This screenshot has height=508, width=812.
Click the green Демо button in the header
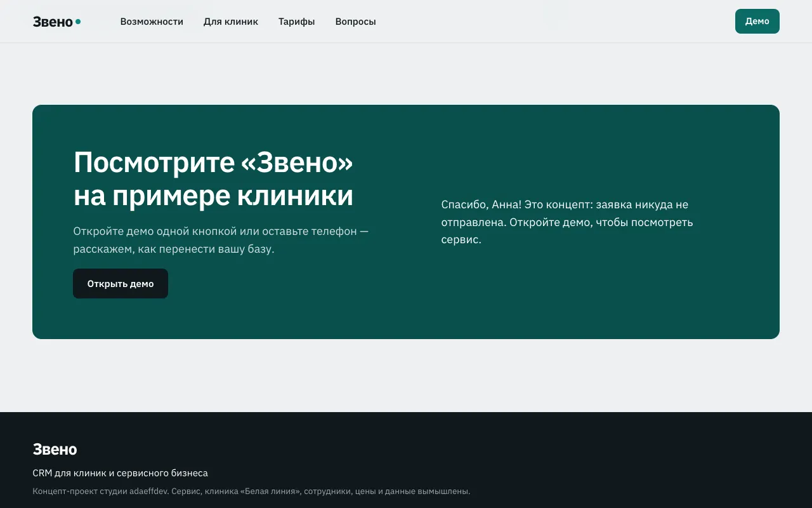pyautogui.click(x=757, y=21)
